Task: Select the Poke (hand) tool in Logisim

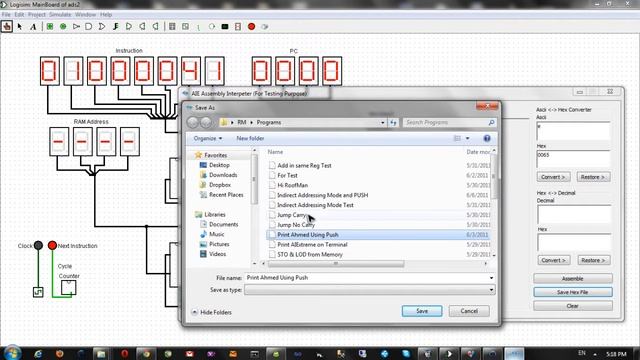Action: pyautogui.click(x=7, y=27)
